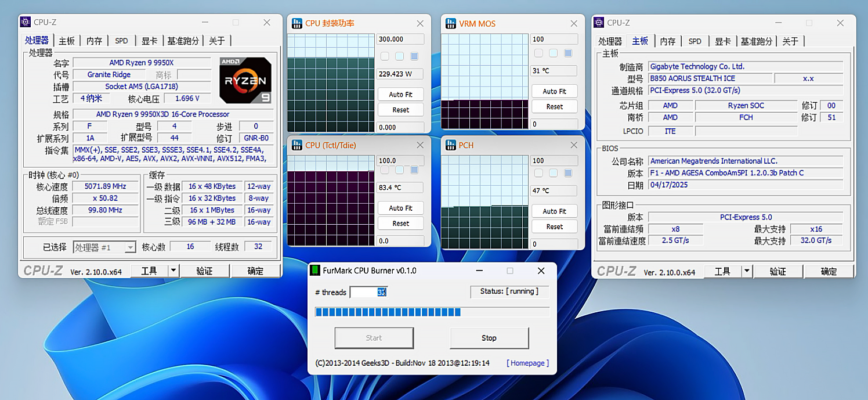Toggle the middle checkbox in PCH window
Viewport: 868px width, 400px height.
[554, 173]
